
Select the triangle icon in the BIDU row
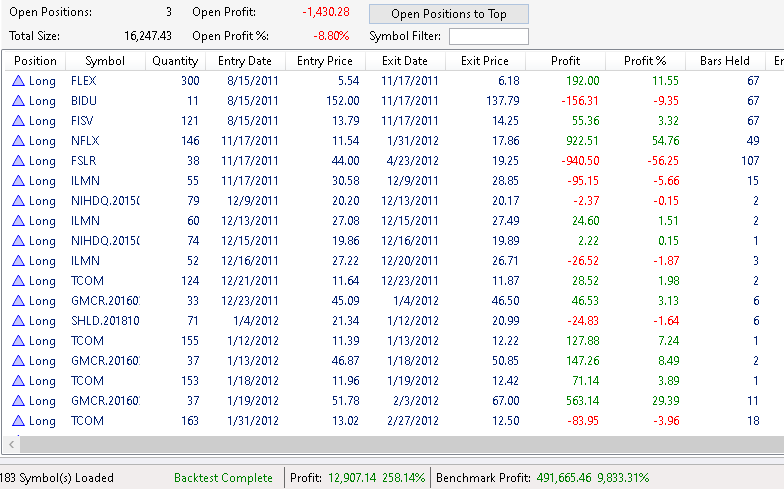(x=18, y=101)
